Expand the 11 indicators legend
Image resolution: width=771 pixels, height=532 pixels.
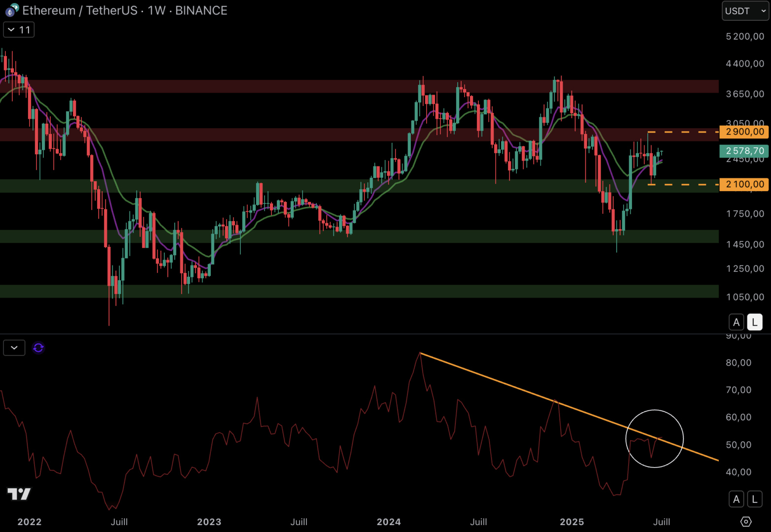(x=19, y=30)
